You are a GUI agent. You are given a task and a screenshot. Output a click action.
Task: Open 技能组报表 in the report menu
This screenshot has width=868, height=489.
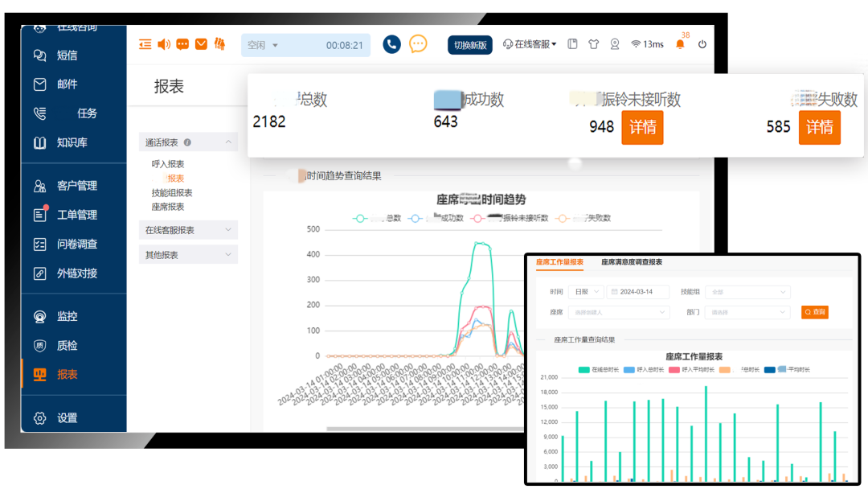click(172, 193)
